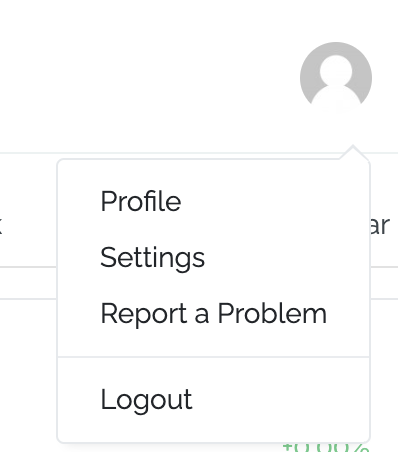This screenshot has height=452, width=398.
Task: Click the cut-off letter at left edge
Action: 1,226
